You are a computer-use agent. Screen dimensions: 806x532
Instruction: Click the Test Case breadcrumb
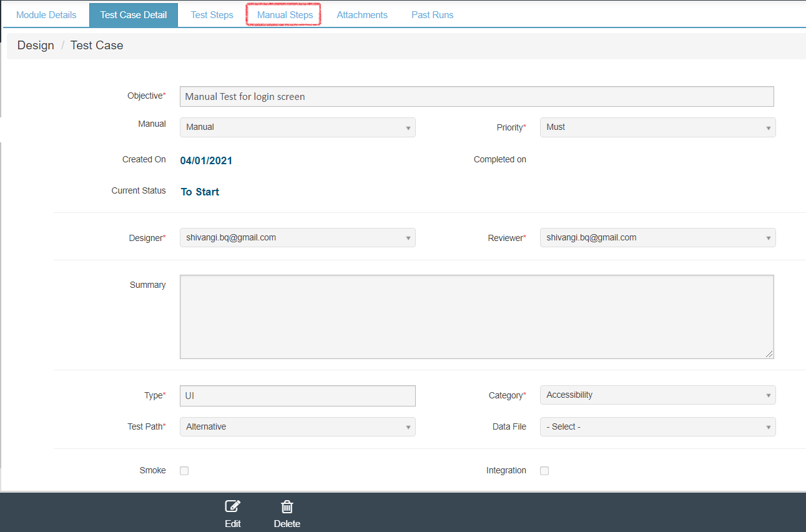pos(97,46)
